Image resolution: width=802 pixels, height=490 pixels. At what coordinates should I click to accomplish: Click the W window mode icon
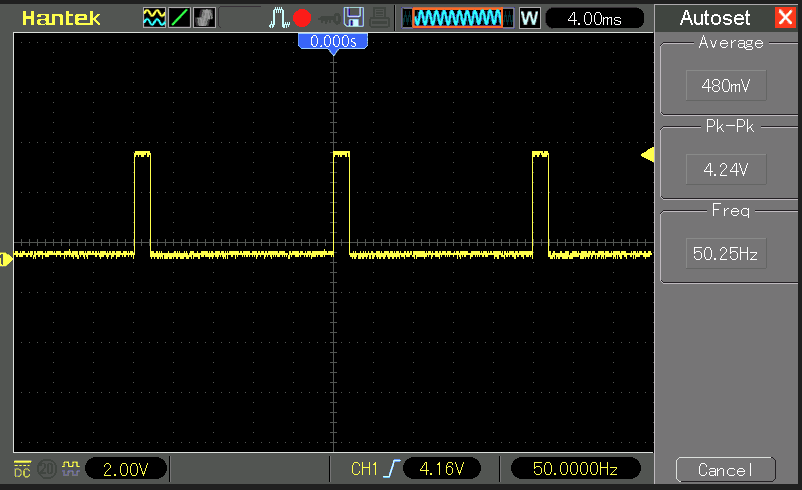point(529,18)
